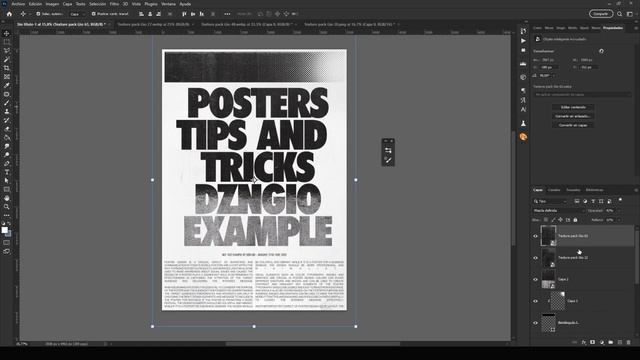Viewport: 640px width, 360px height.
Task: Select the Hand tool
Action: coord(7,198)
